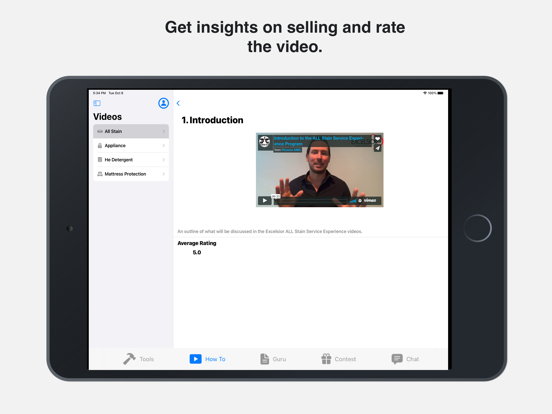This screenshot has width=552, height=414.
Task: Share the video via paper plane icon
Action: click(x=377, y=148)
